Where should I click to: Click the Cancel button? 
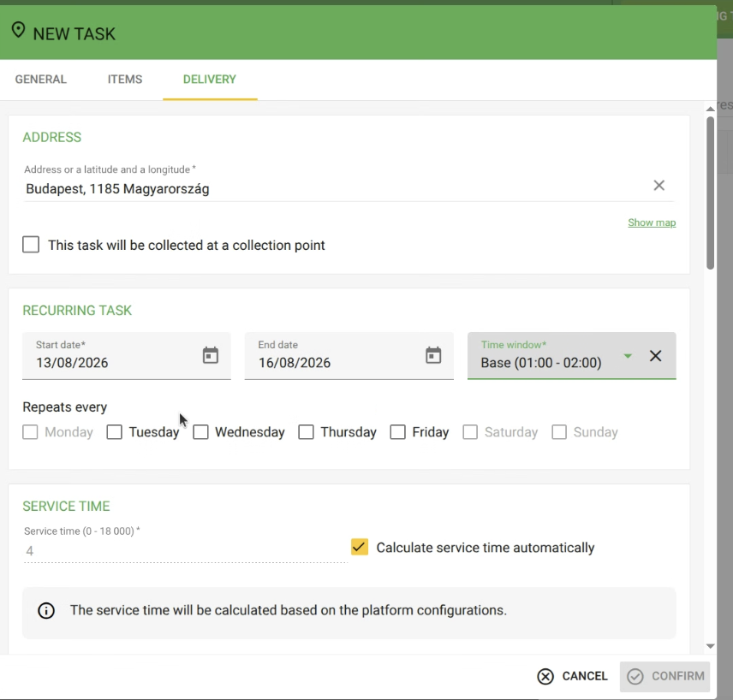point(573,676)
